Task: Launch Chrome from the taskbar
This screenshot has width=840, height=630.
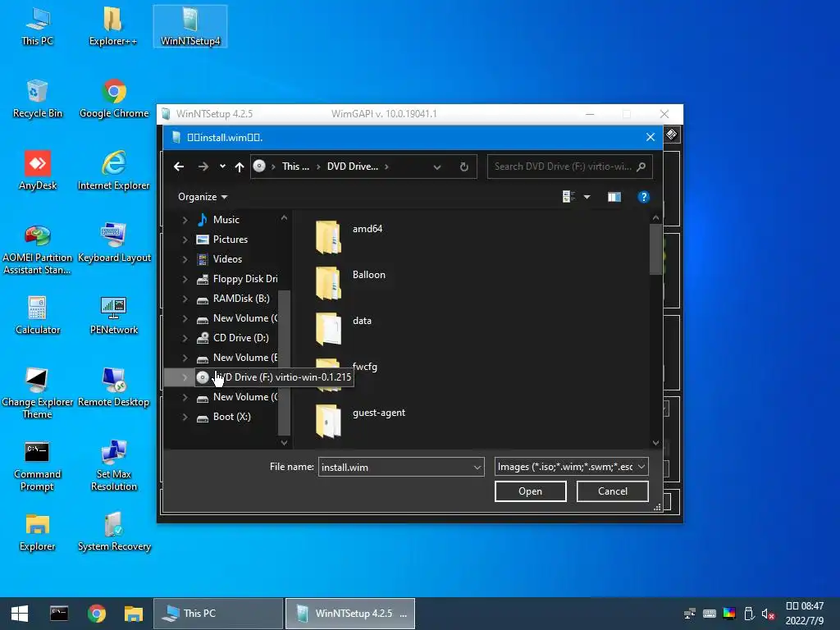Action: point(97,614)
